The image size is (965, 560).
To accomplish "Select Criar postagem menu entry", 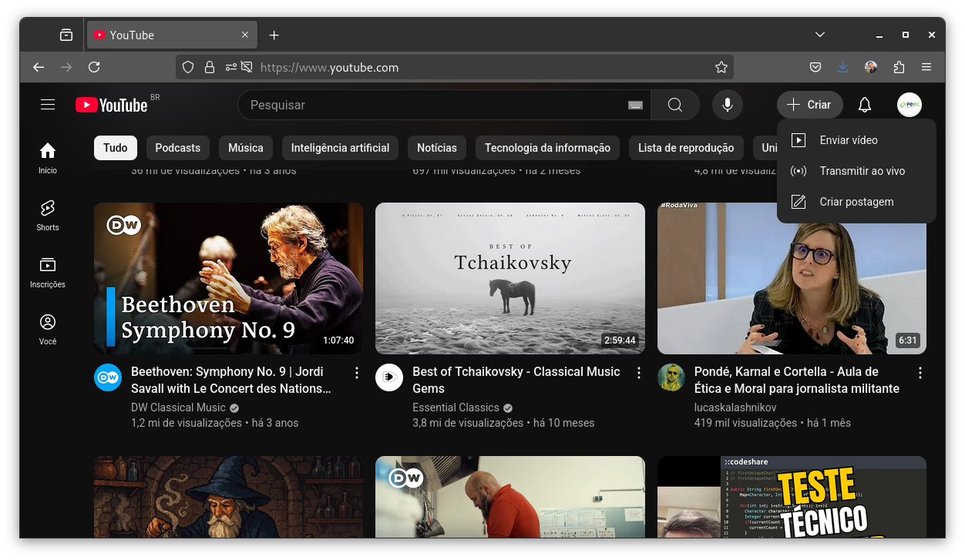I will click(856, 202).
